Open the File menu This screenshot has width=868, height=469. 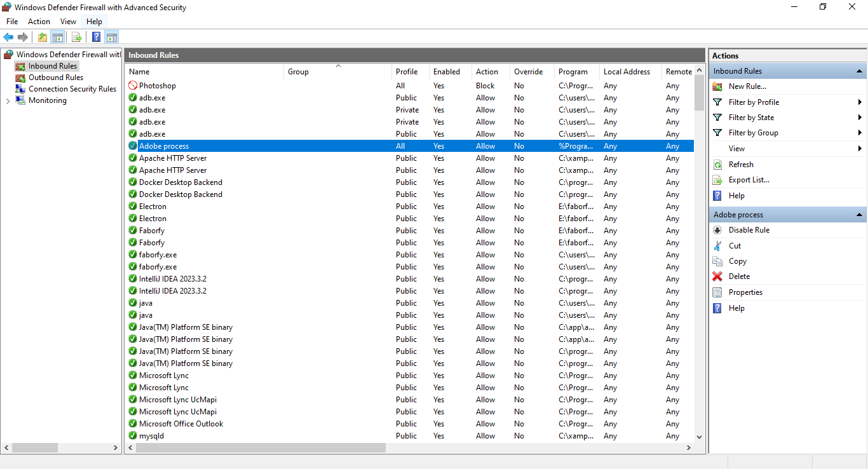[x=12, y=22]
